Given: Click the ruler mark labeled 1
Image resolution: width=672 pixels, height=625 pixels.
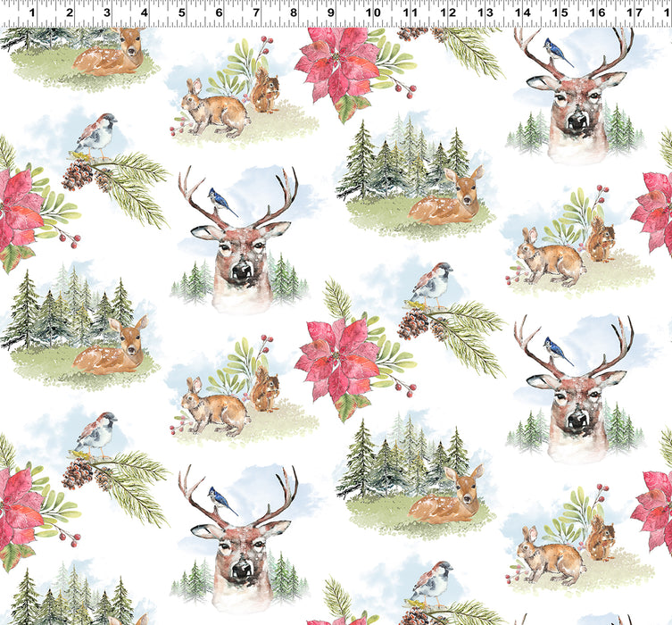Looking at the screenshot, I should pyautogui.click(x=32, y=13).
